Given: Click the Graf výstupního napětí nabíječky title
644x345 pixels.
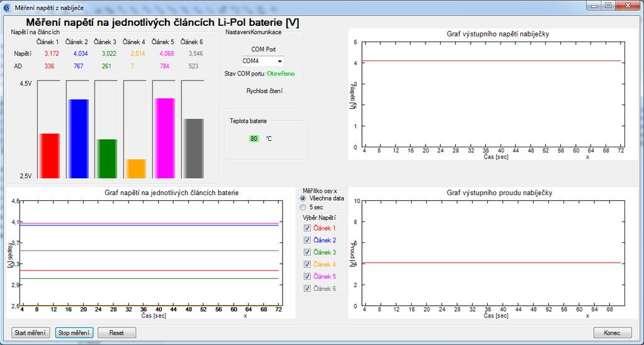Looking at the screenshot, I should point(497,34).
